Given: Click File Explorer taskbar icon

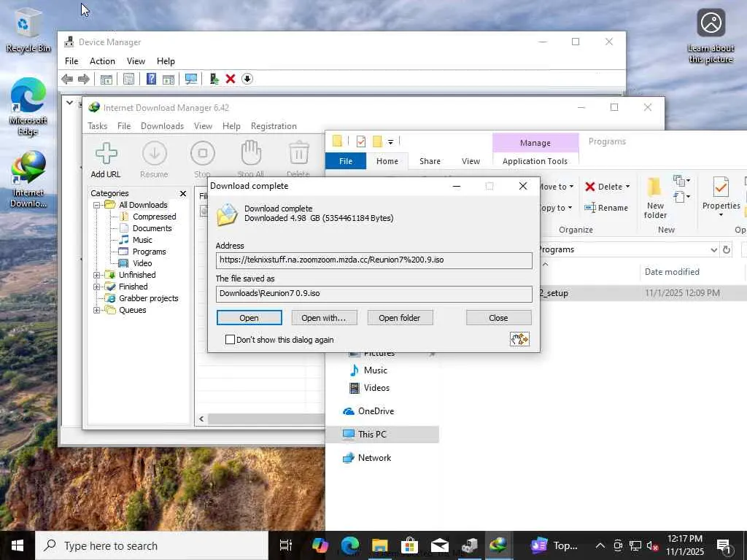Looking at the screenshot, I should [x=379, y=545].
